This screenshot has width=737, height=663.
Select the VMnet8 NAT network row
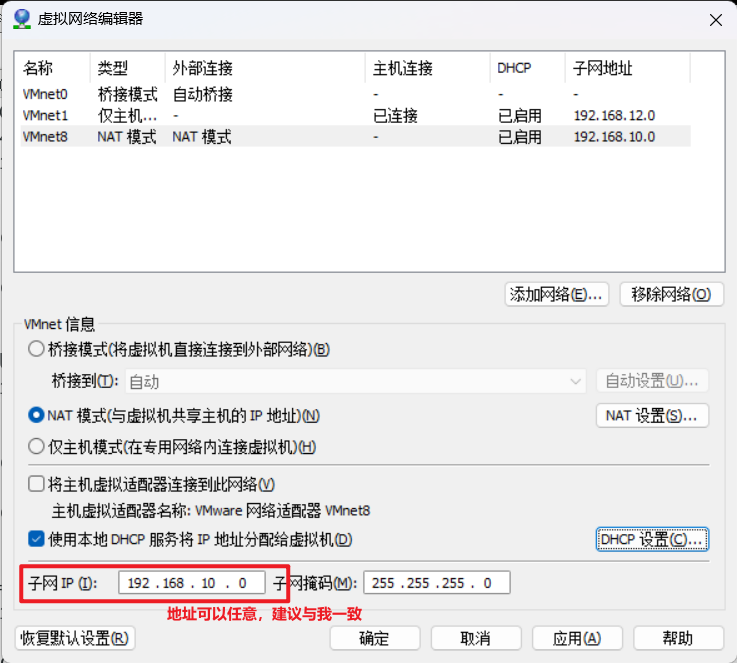(45, 137)
